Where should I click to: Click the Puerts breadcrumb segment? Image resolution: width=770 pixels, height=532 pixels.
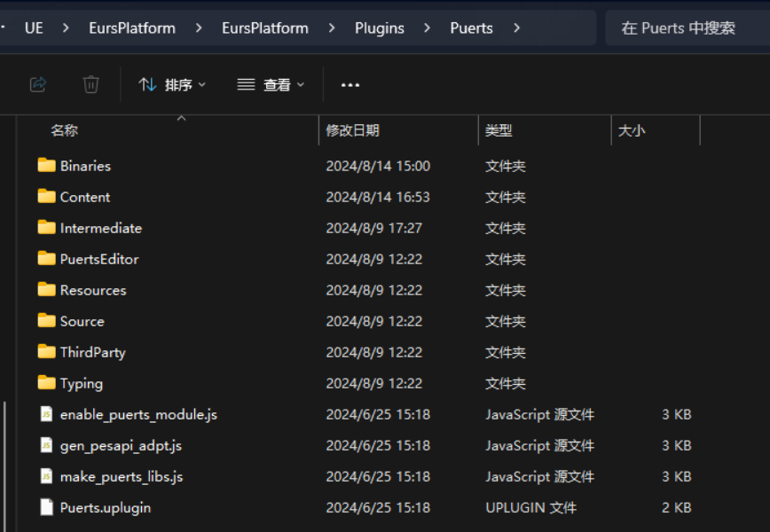tap(471, 28)
